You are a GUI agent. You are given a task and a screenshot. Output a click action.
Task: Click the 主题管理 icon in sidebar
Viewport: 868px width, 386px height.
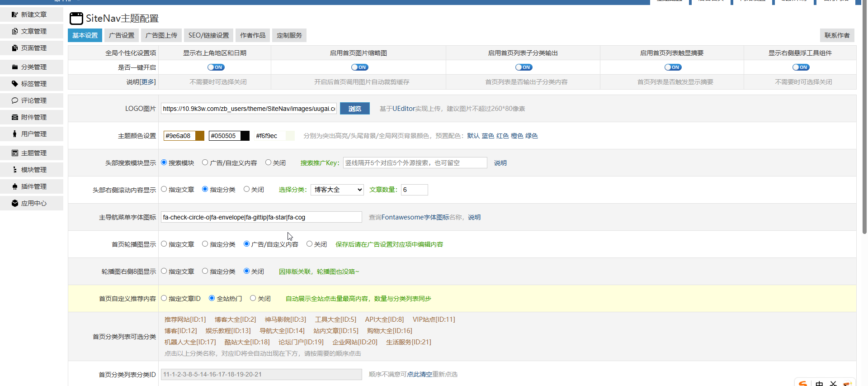15,153
